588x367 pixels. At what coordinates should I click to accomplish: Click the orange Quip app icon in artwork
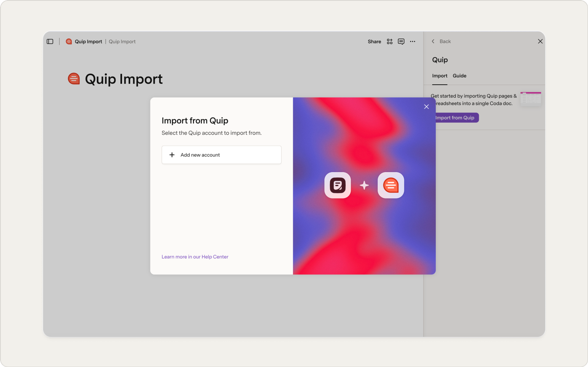[x=391, y=185]
